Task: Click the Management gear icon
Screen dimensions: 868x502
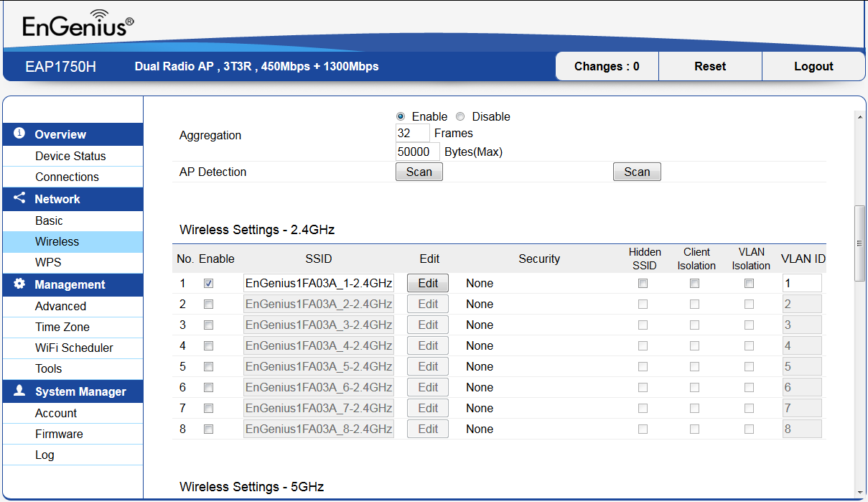Action: click(x=19, y=284)
